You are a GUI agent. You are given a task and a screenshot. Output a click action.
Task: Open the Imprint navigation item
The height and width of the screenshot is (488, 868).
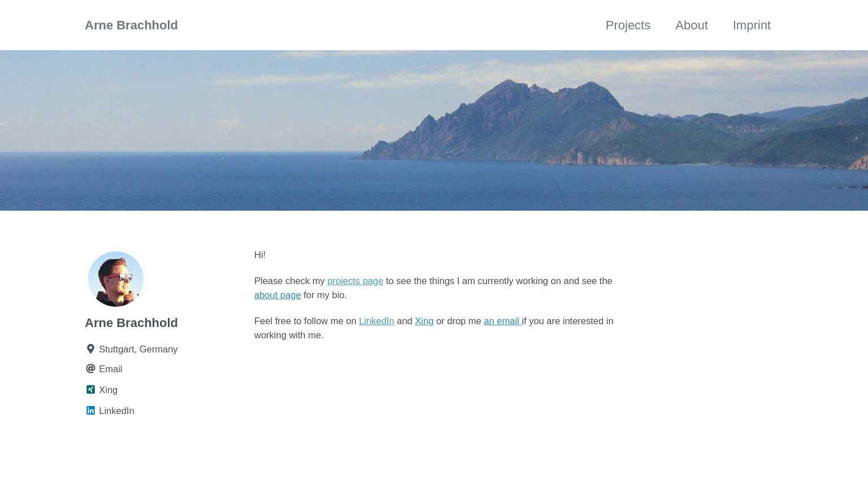point(752,25)
